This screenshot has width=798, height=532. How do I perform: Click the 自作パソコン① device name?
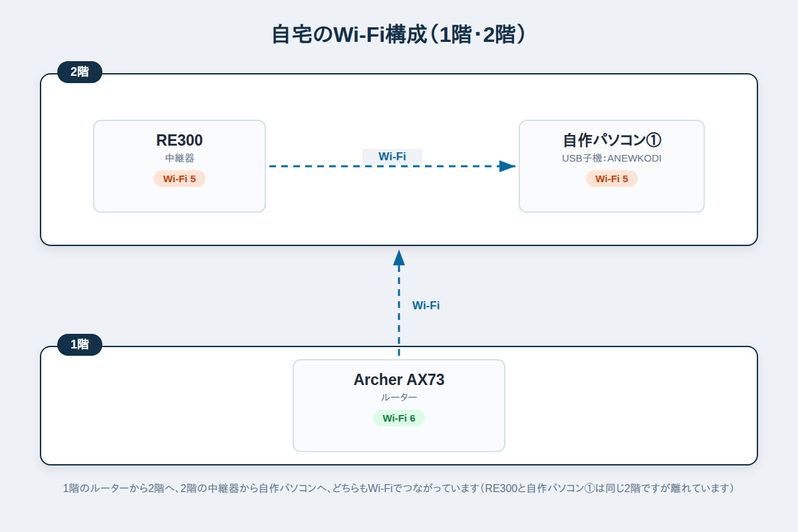(612, 140)
